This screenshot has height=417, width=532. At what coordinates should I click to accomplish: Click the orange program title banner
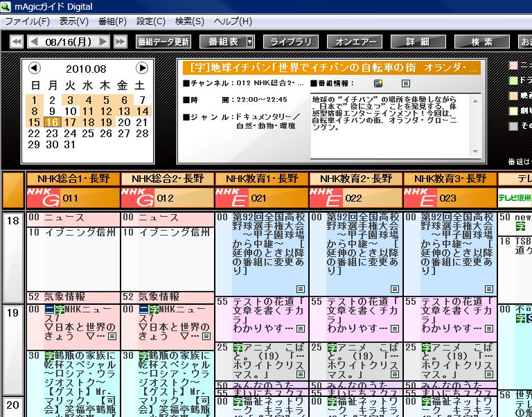(332, 68)
